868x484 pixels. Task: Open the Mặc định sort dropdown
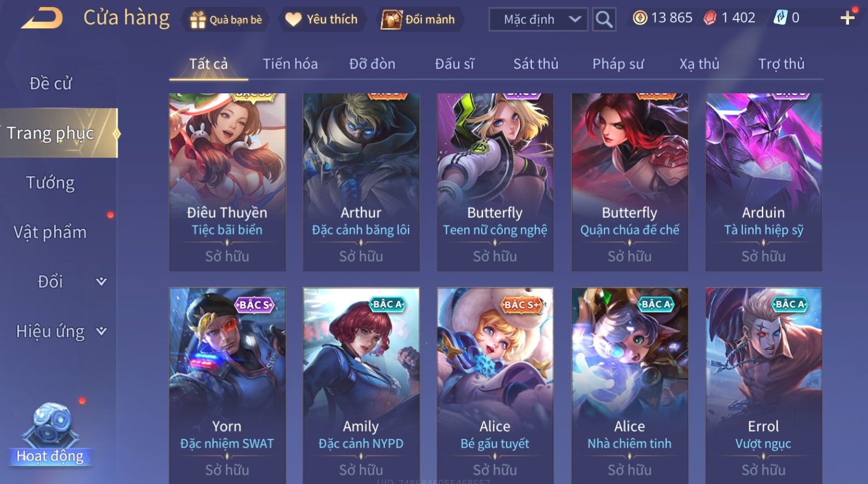[538, 19]
